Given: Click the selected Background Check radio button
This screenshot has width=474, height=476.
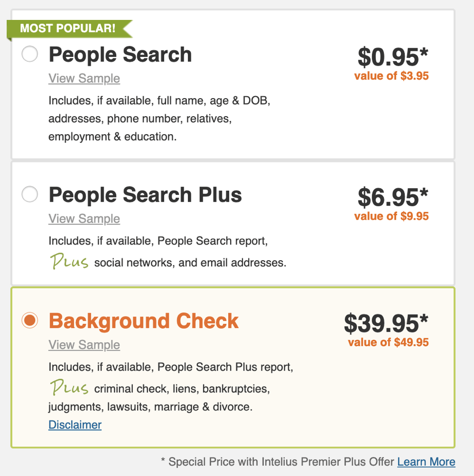Looking at the screenshot, I should [30, 320].
